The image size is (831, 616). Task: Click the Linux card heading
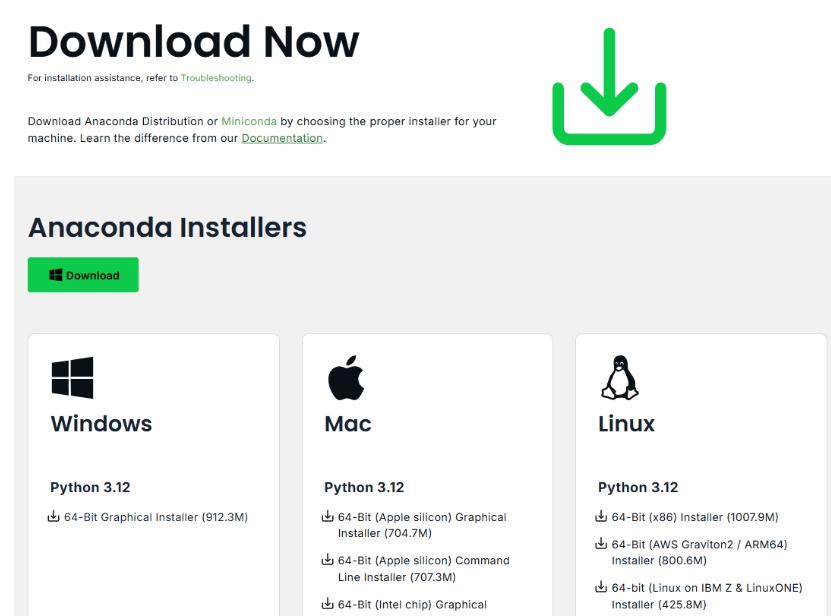[x=626, y=424]
